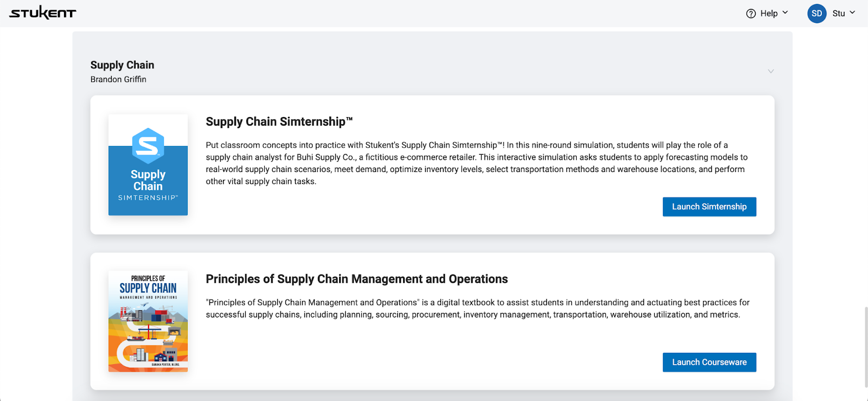The width and height of the screenshot is (868, 401).
Task: Collapse the Supply Chain course section
Action: (x=770, y=72)
